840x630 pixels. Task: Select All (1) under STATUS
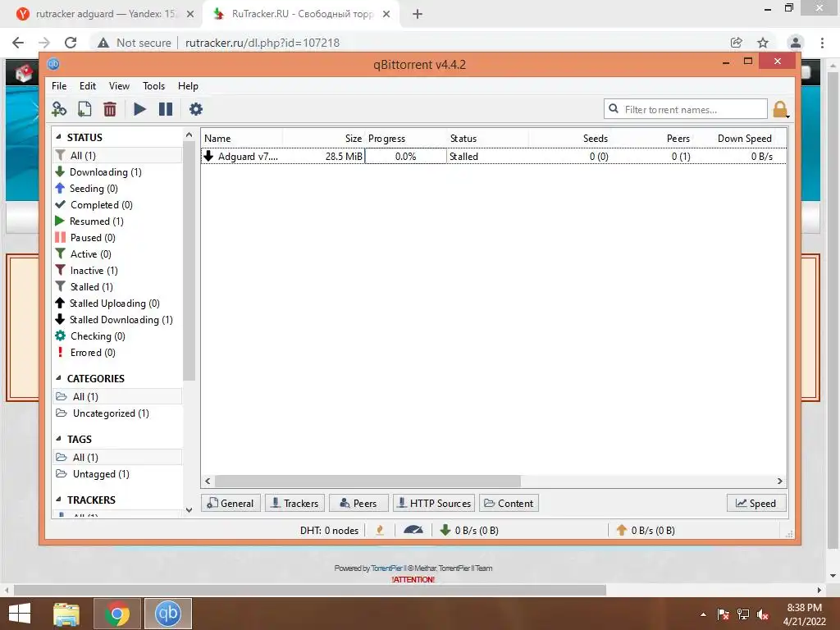pos(117,155)
